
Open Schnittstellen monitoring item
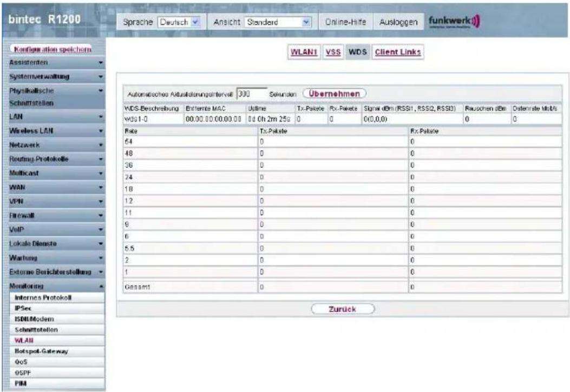click(57, 330)
